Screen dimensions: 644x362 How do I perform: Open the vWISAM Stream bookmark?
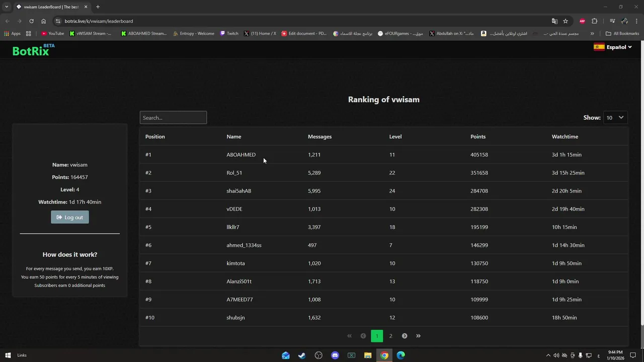(x=91, y=34)
